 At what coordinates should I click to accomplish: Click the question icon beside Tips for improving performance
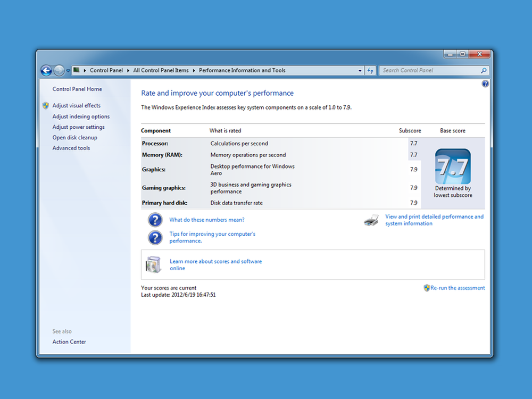coord(155,237)
